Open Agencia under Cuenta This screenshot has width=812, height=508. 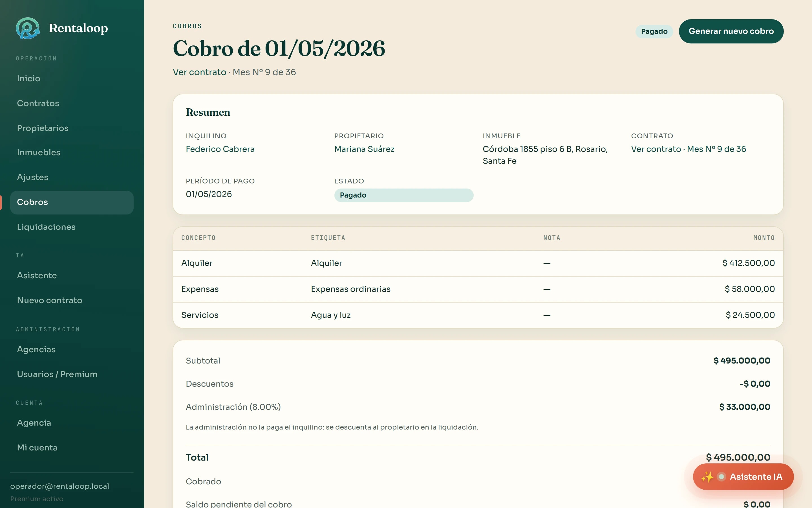72,423
